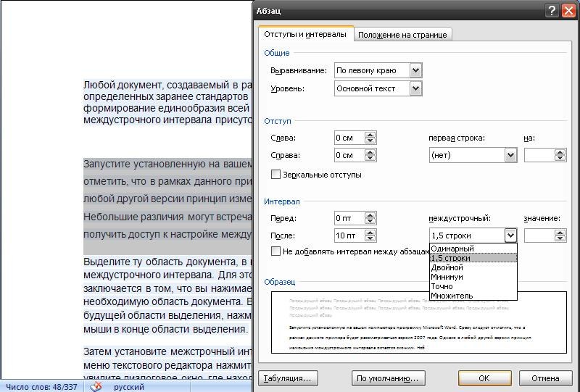Click the Слева indent input field
The height and width of the screenshot is (392, 580).
click(x=349, y=138)
